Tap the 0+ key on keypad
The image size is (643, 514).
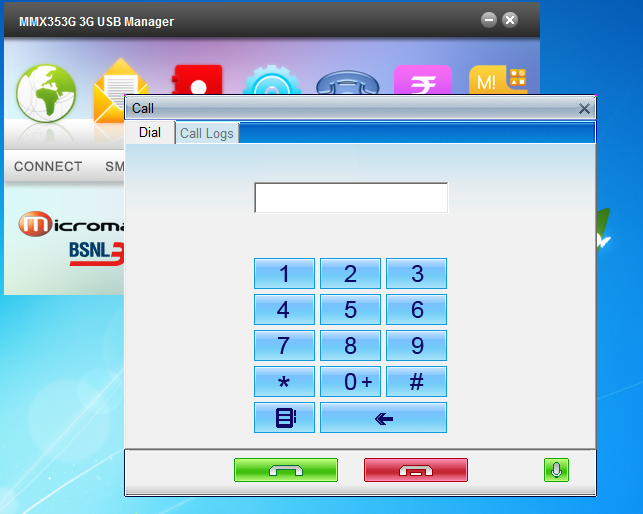pos(350,382)
